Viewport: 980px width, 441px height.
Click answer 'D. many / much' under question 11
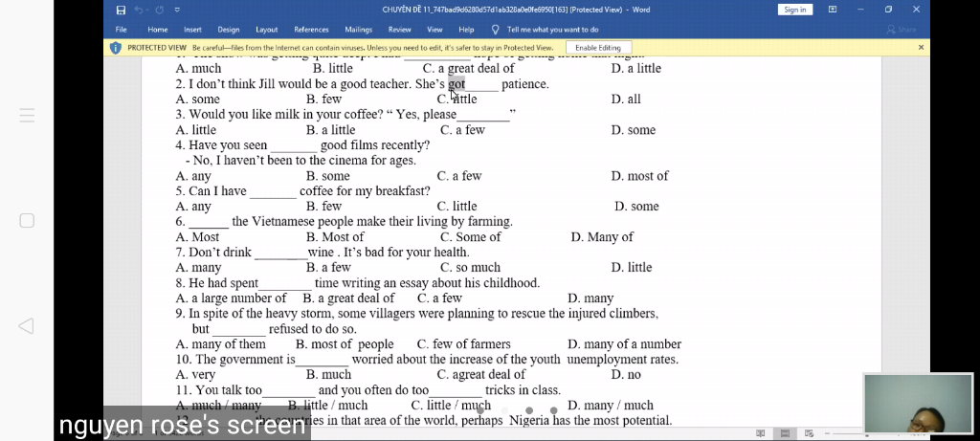pyautogui.click(x=611, y=406)
